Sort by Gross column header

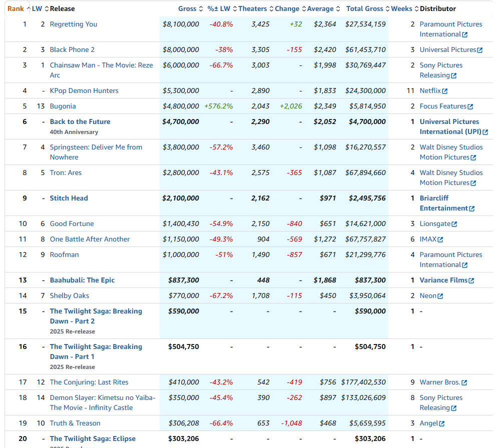point(187,8)
